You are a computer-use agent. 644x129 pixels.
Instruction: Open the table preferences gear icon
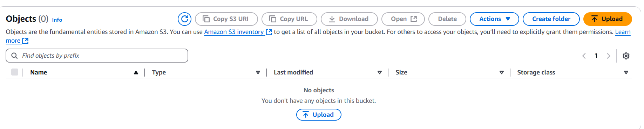(x=626, y=56)
